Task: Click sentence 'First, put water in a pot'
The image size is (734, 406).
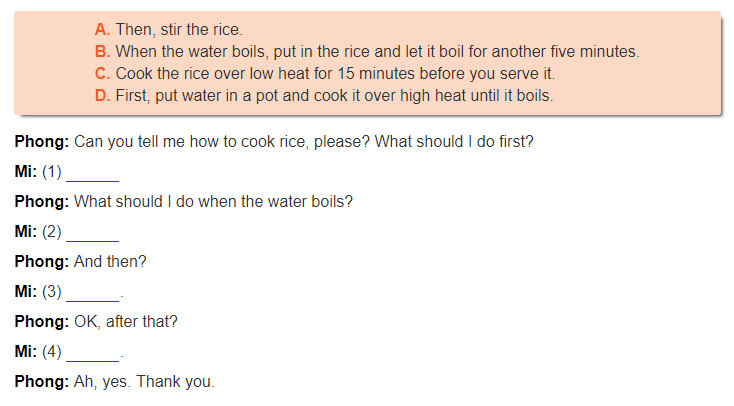Action: coord(334,96)
